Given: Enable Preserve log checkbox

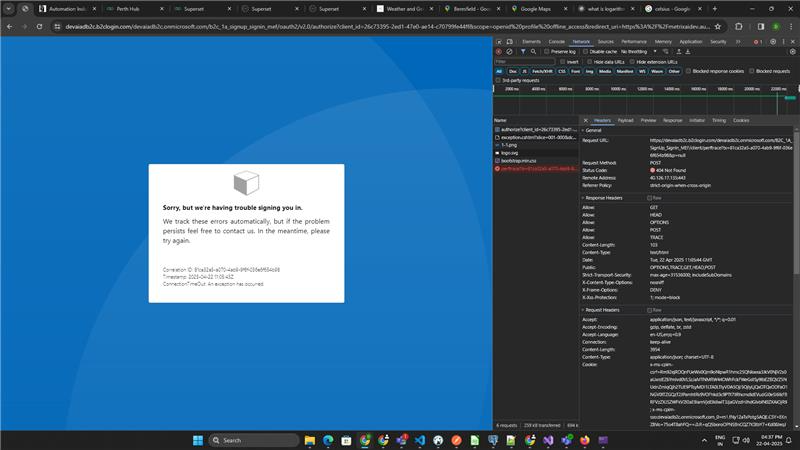Looking at the screenshot, I should [x=546, y=52].
